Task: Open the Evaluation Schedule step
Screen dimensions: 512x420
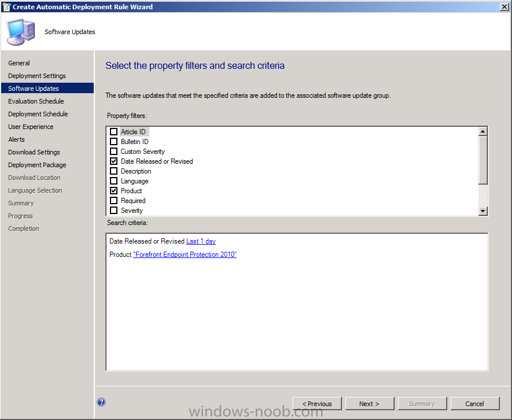Action: click(36, 101)
